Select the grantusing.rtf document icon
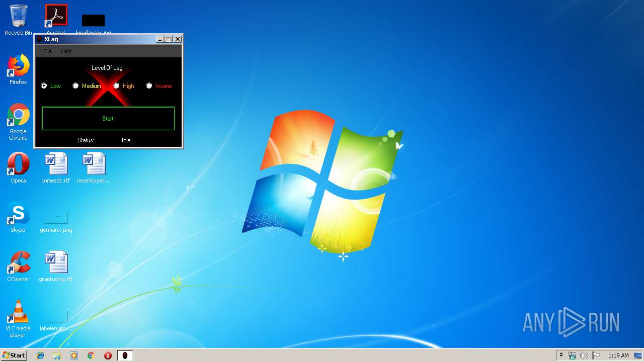Screen dimensions: 644x362 click(56, 266)
